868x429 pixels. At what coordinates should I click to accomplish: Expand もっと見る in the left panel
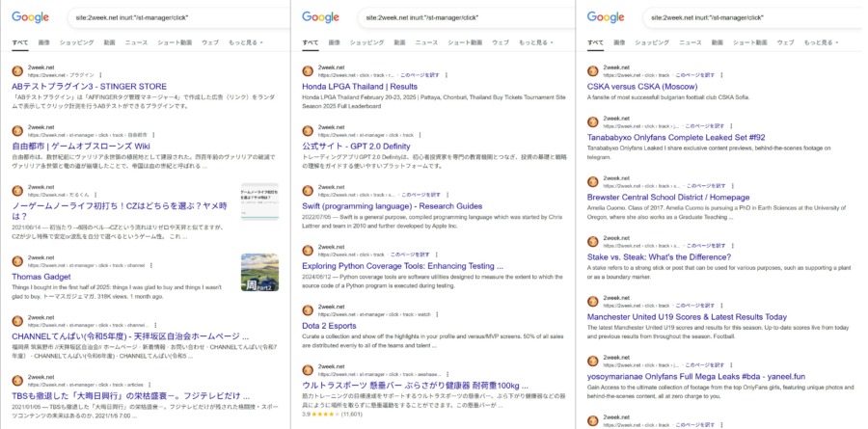[245, 42]
